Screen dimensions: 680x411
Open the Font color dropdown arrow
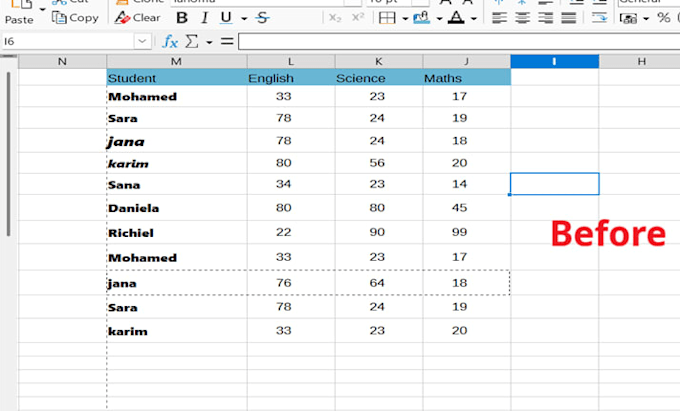click(474, 19)
